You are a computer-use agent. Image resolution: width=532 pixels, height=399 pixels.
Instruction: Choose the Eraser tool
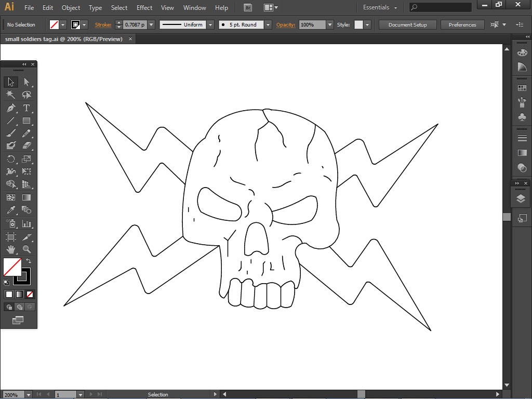(x=26, y=145)
